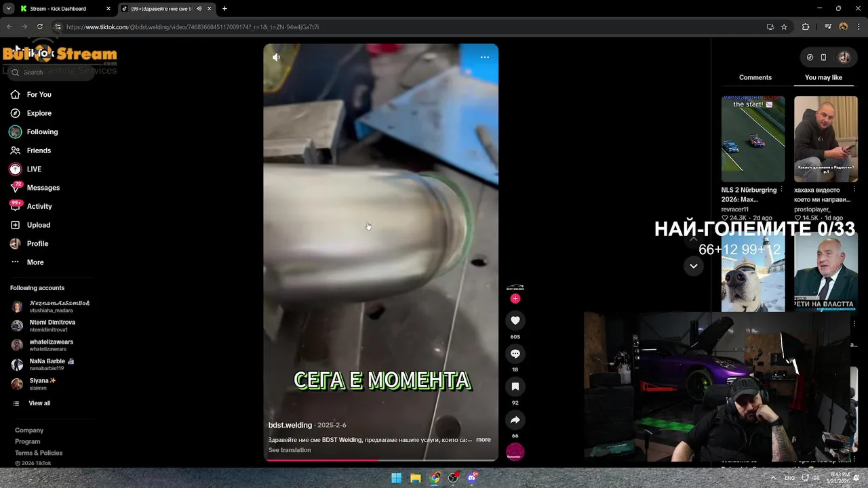Open the Explore page

[x=31, y=113]
